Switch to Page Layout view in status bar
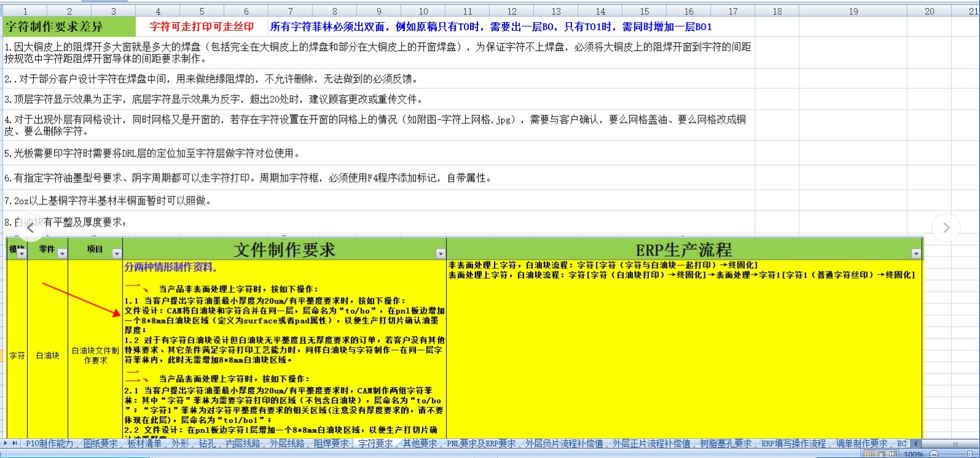Screen dimensions: 980x458 (882, 454)
